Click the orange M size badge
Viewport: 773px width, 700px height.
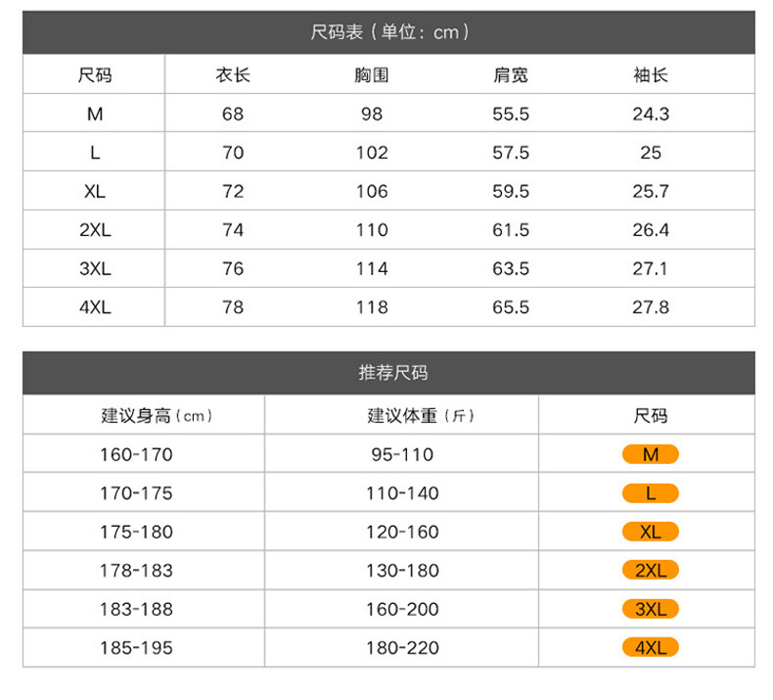[650, 454]
